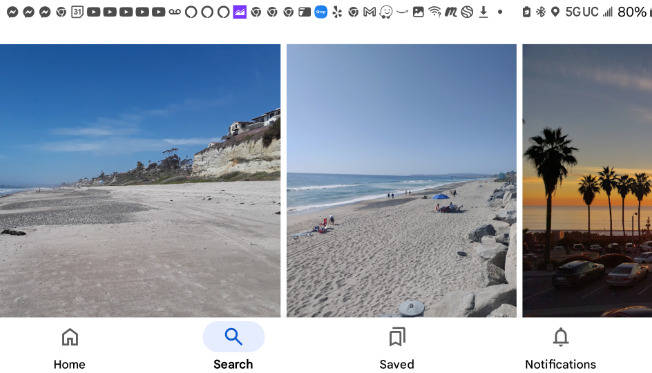
Task: Open the palm tree sunset photo
Action: (587, 180)
